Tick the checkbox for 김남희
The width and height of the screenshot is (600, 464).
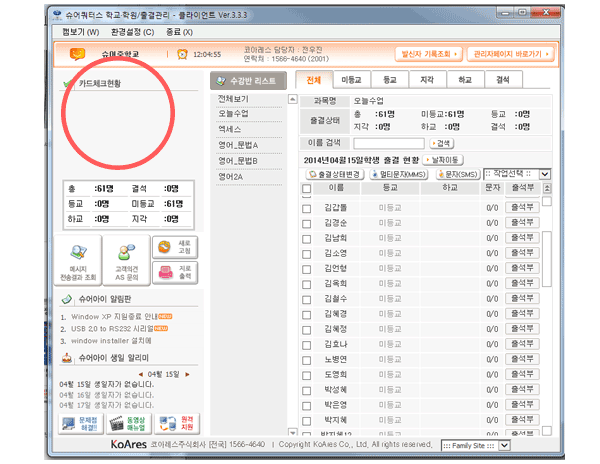307,238
